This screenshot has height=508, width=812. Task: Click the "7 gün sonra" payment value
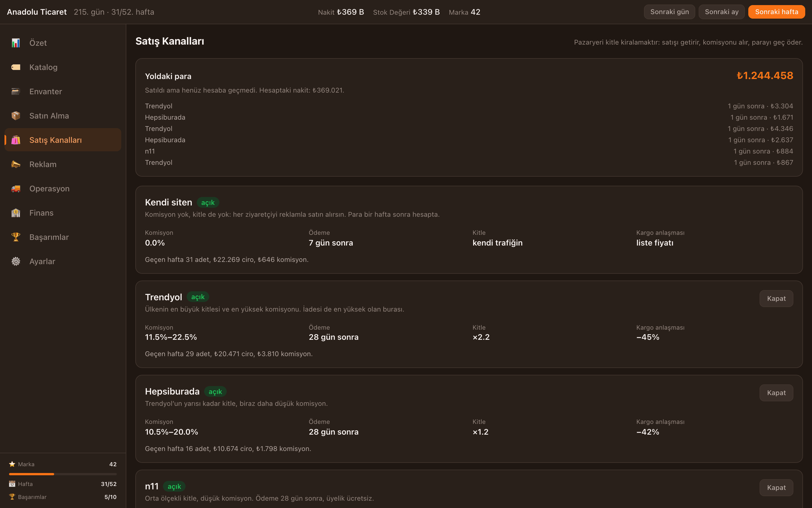coord(331,243)
